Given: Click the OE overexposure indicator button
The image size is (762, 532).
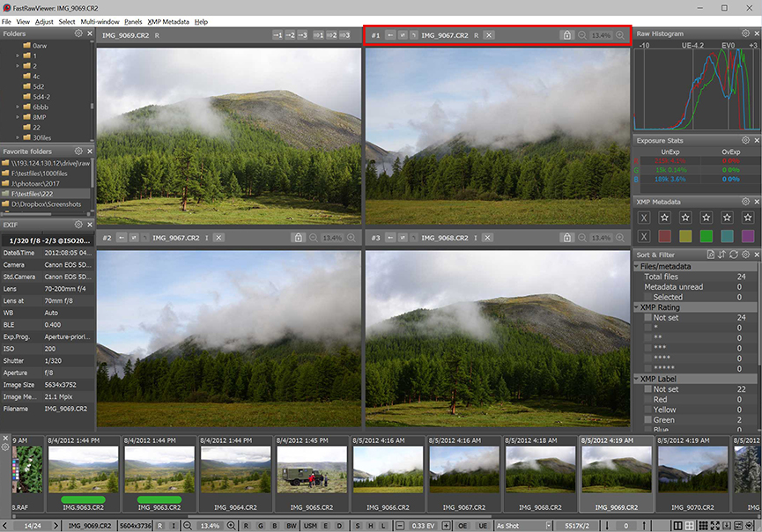Looking at the screenshot, I should click(x=463, y=526).
